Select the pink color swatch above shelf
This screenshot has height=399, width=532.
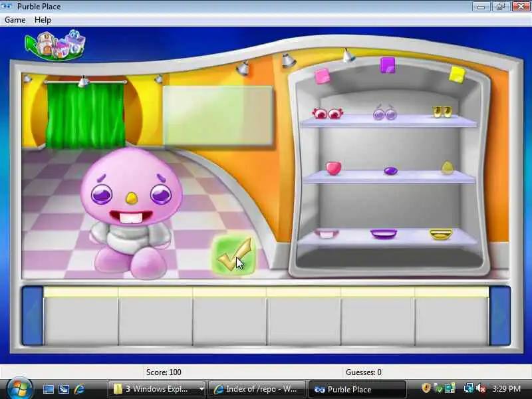322,76
